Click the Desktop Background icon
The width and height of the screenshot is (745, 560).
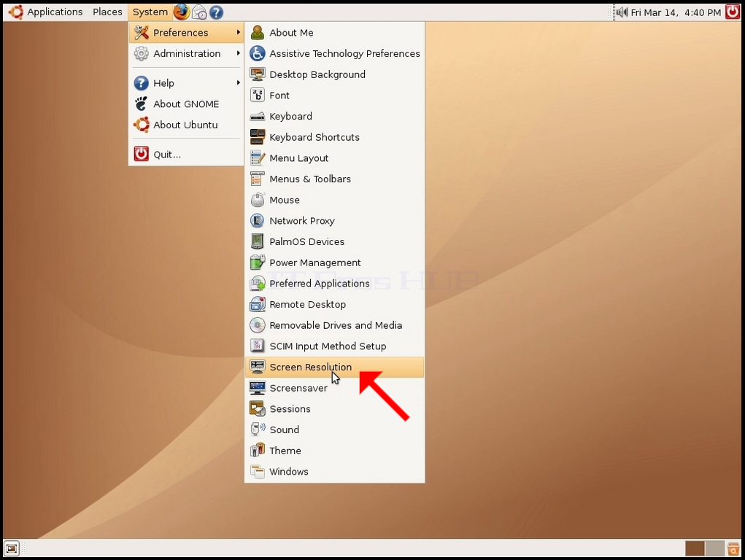coord(258,74)
